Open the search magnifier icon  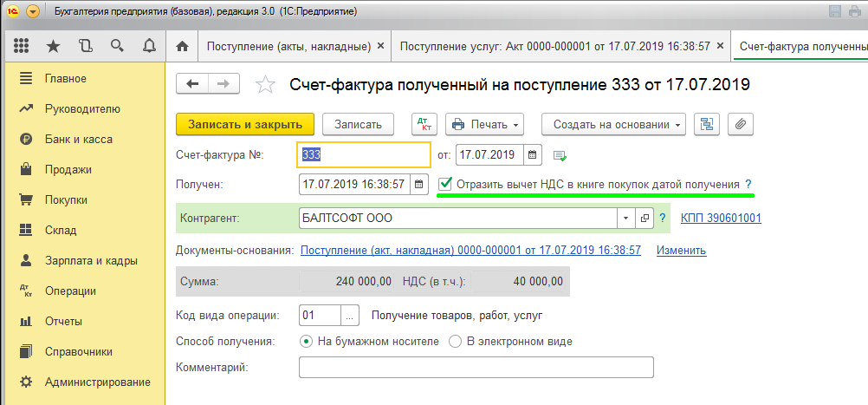[116, 47]
